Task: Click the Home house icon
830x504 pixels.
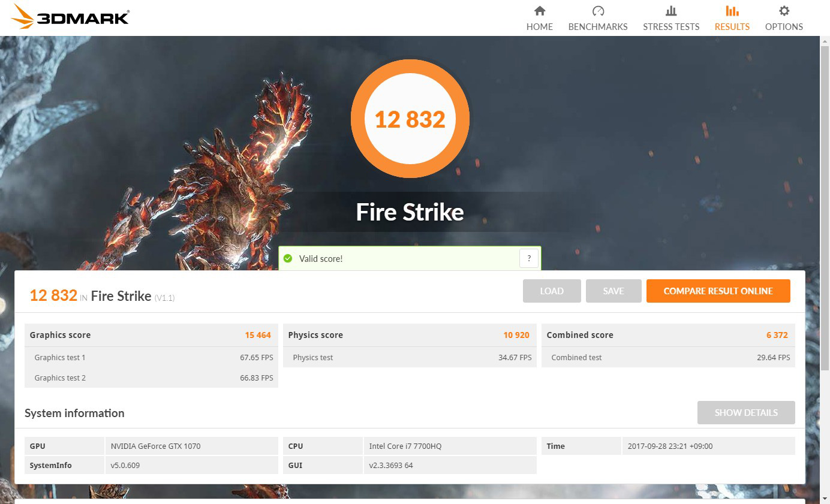Action: (x=540, y=11)
